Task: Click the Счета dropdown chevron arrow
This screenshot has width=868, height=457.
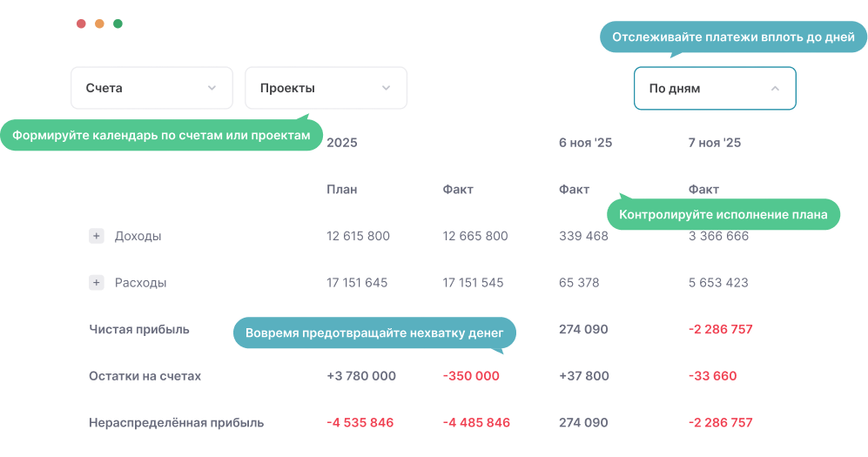Action: point(212,88)
